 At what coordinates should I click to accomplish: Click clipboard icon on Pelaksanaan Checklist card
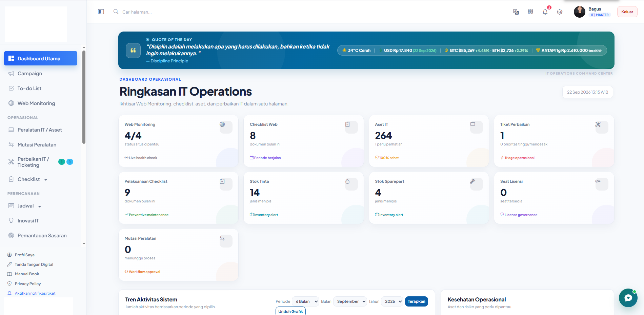point(222,181)
